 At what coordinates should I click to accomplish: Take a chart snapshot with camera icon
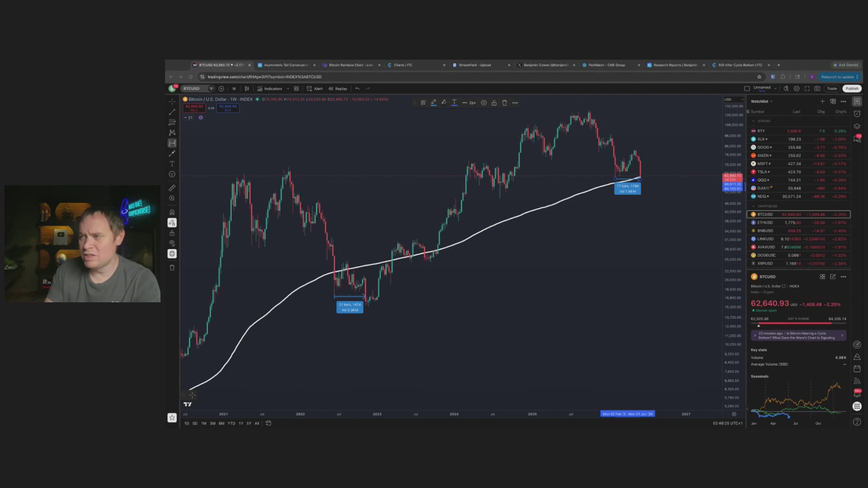coord(817,89)
